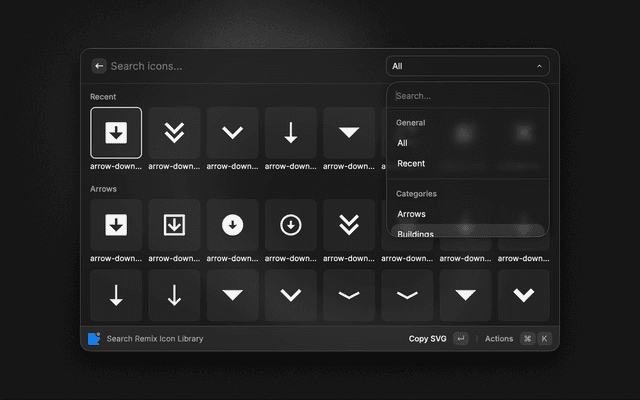Choose the All option in the dropdown list

coord(402,143)
